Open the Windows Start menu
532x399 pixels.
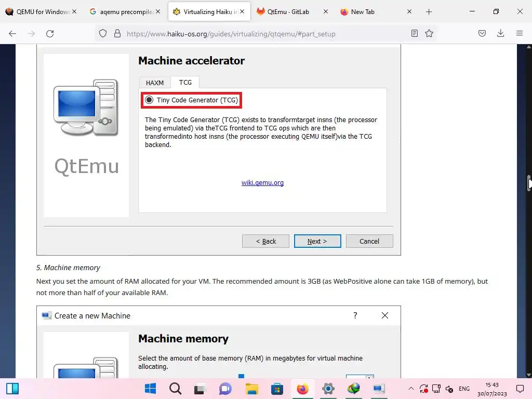click(x=150, y=389)
